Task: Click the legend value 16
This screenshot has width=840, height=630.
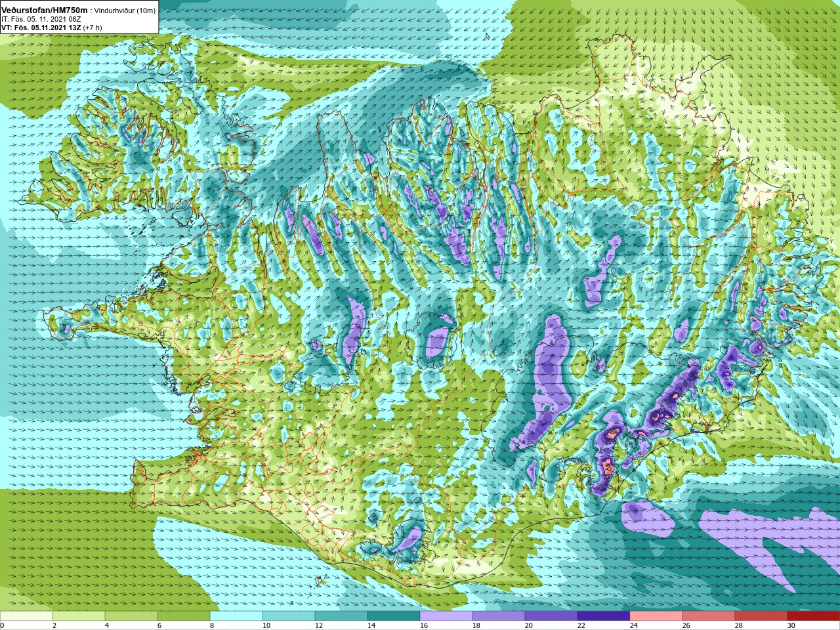Action: 423,625
